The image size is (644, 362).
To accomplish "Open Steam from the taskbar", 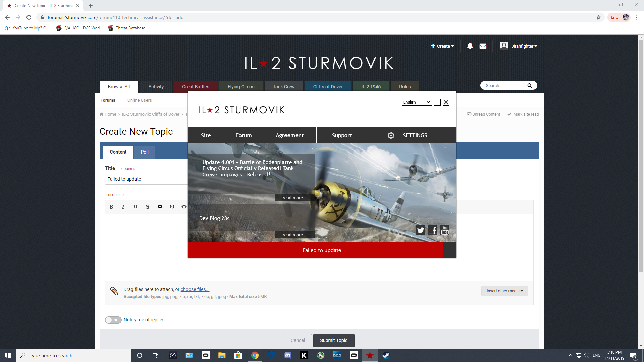I will point(386,355).
